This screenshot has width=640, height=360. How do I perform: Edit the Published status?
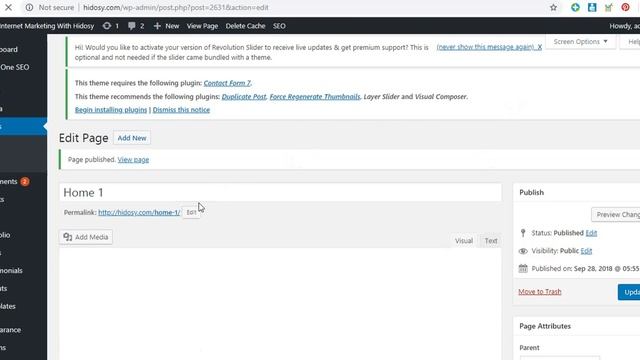(591, 233)
